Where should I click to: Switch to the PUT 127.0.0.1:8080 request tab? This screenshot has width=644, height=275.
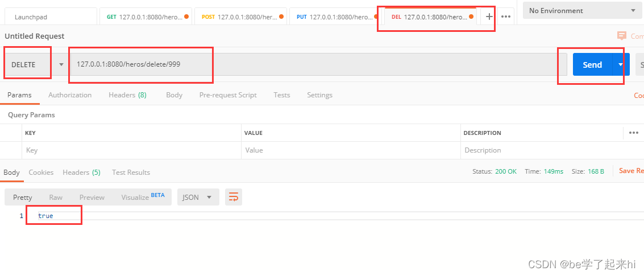coord(335,17)
